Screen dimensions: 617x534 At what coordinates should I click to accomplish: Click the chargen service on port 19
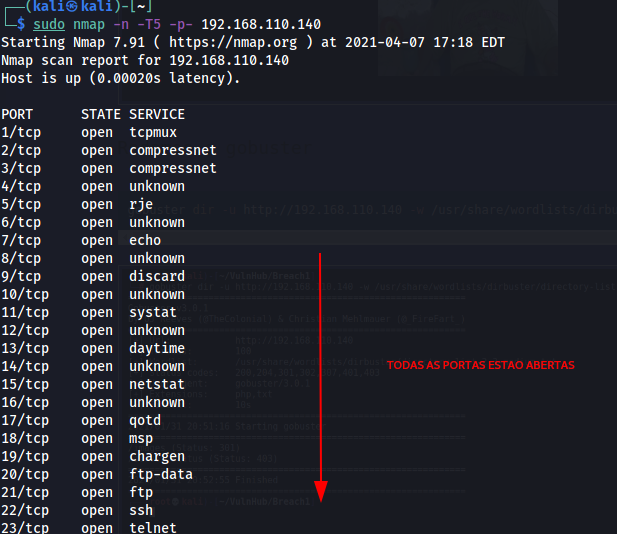click(x=156, y=456)
